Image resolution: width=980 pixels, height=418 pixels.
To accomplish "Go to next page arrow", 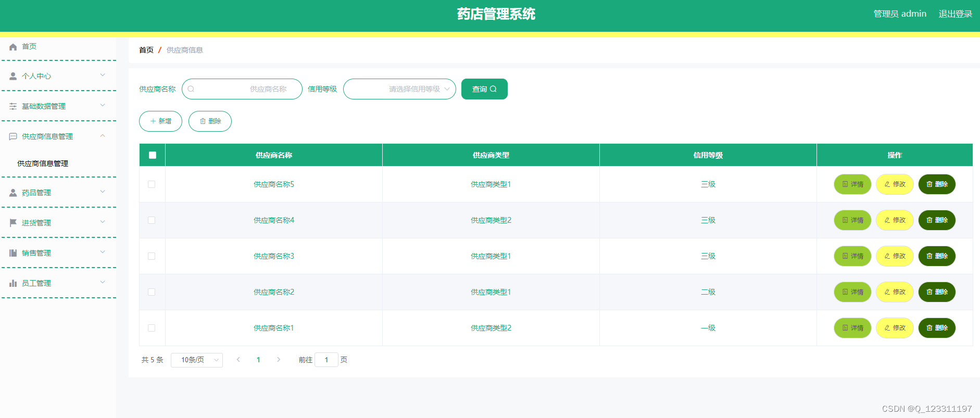I will 279,360.
